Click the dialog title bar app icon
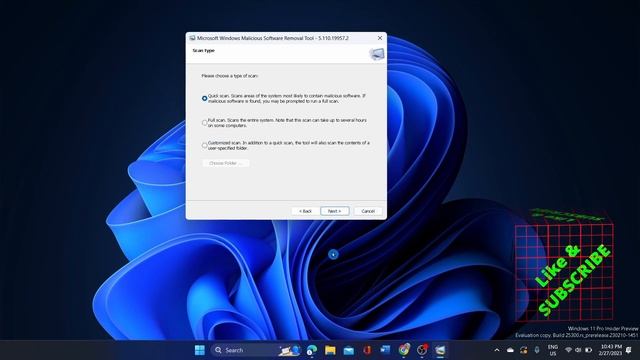The width and height of the screenshot is (640, 360). 192,38
